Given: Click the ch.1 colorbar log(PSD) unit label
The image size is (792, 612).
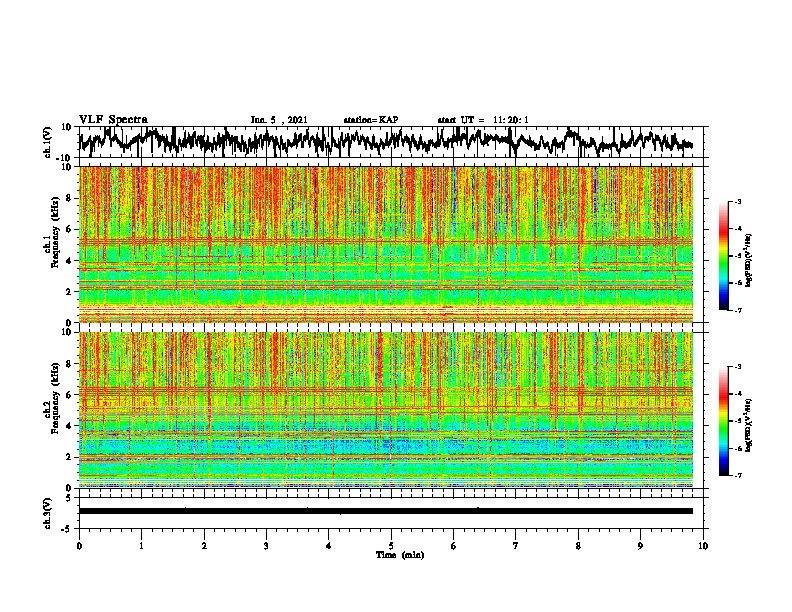Looking at the screenshot, I should pyautogui.click(x=749, y=260).
